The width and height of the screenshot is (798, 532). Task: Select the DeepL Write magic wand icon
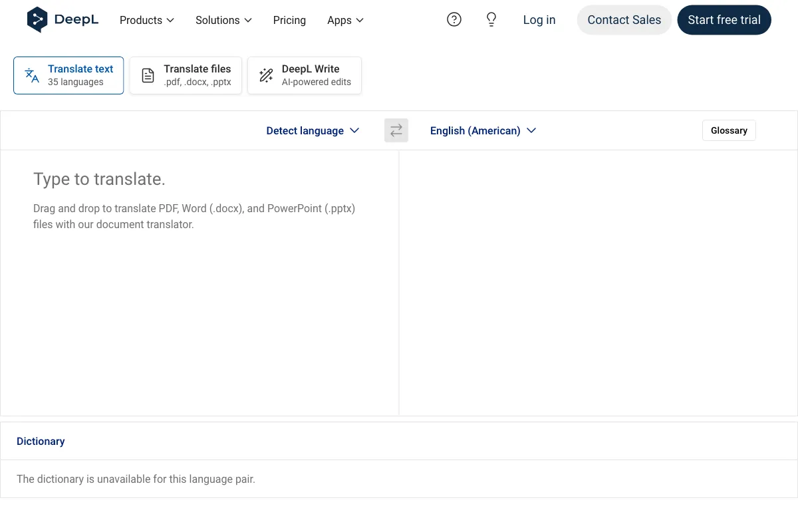pyautogui.click(x=266, y=74)
